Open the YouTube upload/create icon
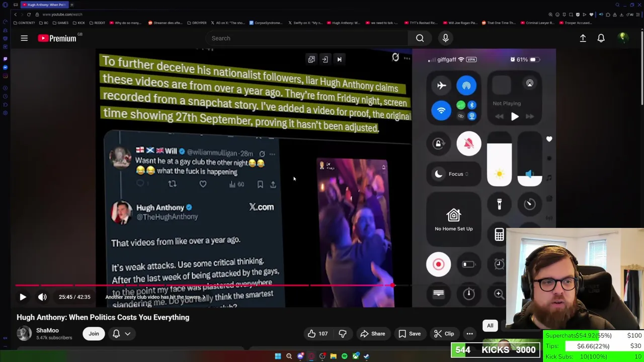This screenshot has height=362, width=644. (x=583, y=38)
